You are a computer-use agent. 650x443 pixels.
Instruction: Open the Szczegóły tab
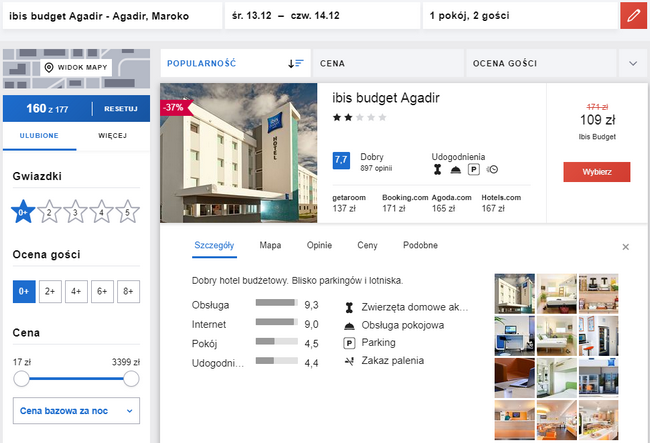[x=214, y=245]
